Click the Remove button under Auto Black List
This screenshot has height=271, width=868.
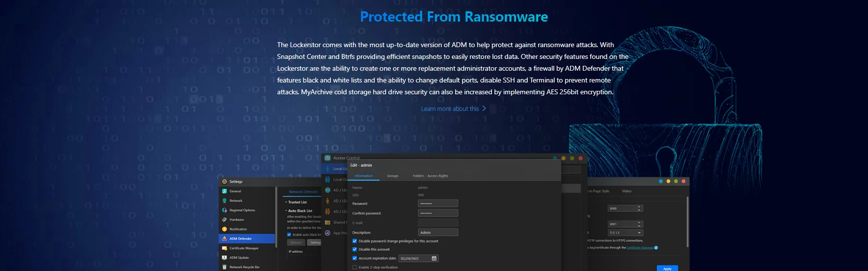296,243
